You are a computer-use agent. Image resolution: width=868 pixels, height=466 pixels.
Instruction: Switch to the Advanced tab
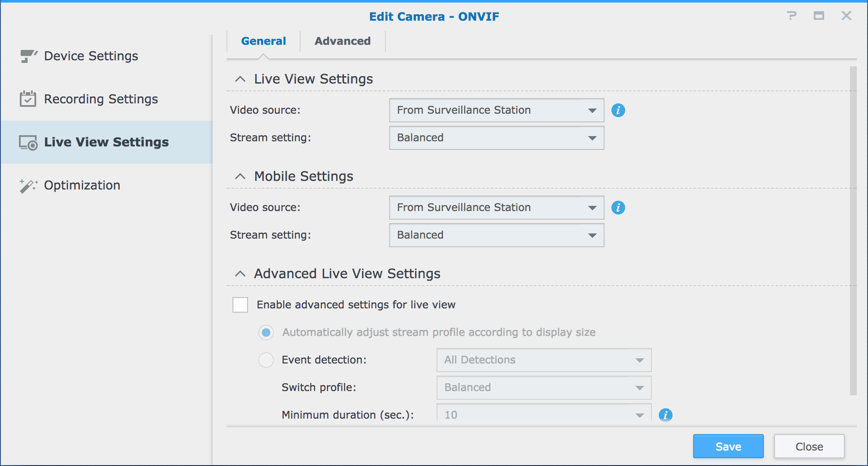342,41
